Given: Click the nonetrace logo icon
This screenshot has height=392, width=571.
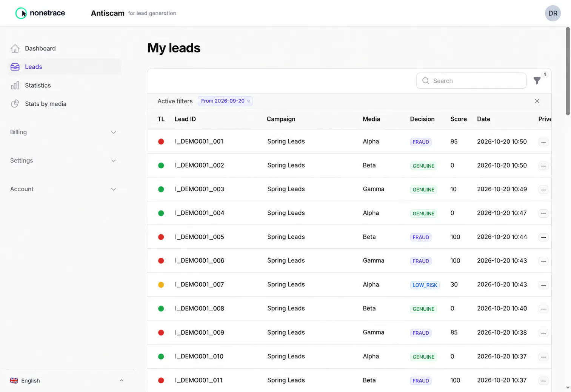Looking at the screenshot, I should 21,13.
